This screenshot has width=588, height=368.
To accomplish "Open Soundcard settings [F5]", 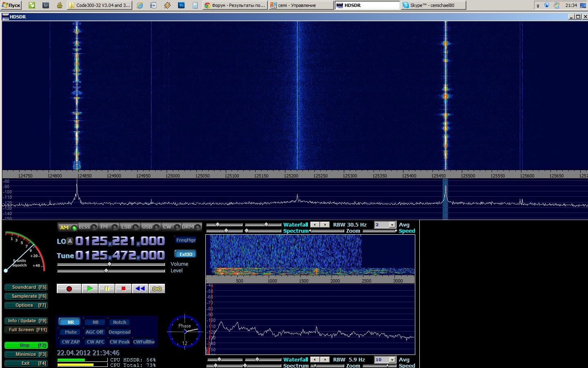I will 26,287.
